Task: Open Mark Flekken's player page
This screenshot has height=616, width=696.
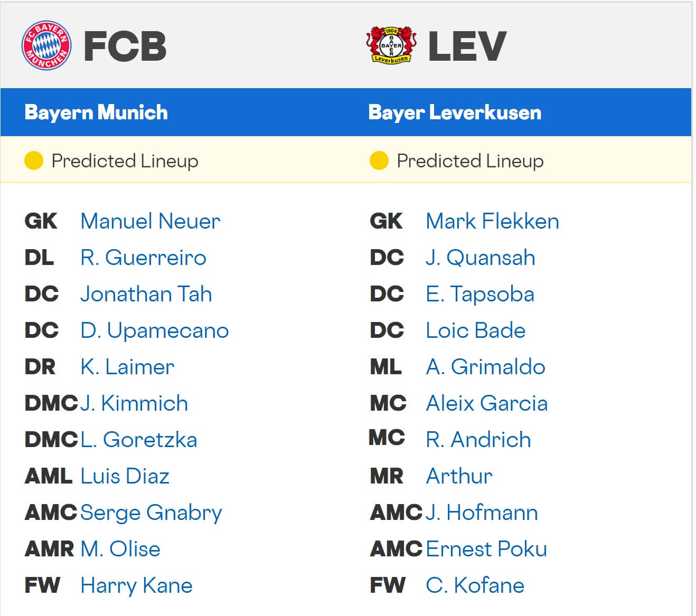Action: [x=492, y=221]
